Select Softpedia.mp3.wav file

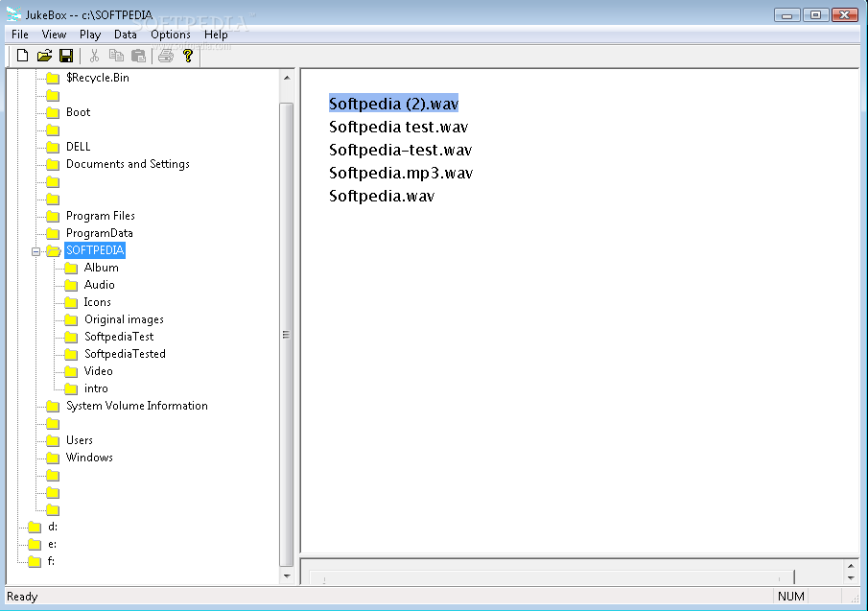[x=401, y=174]
